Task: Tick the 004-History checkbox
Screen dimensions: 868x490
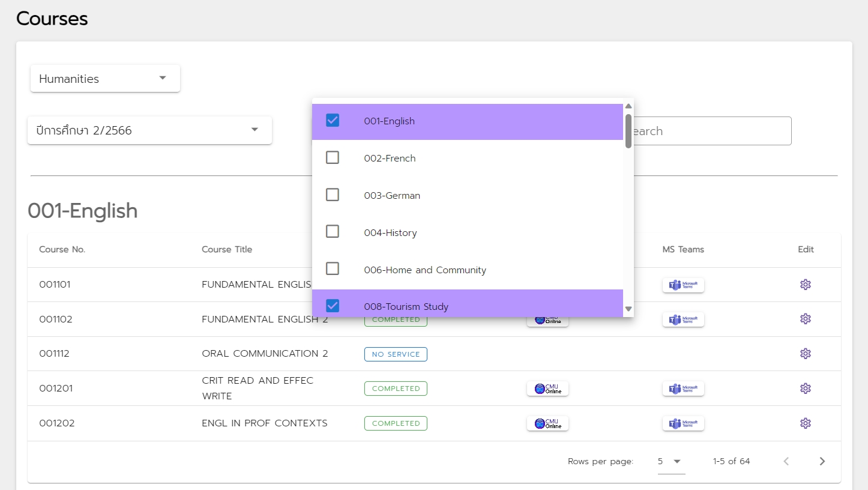Action: tap(333, 232)
